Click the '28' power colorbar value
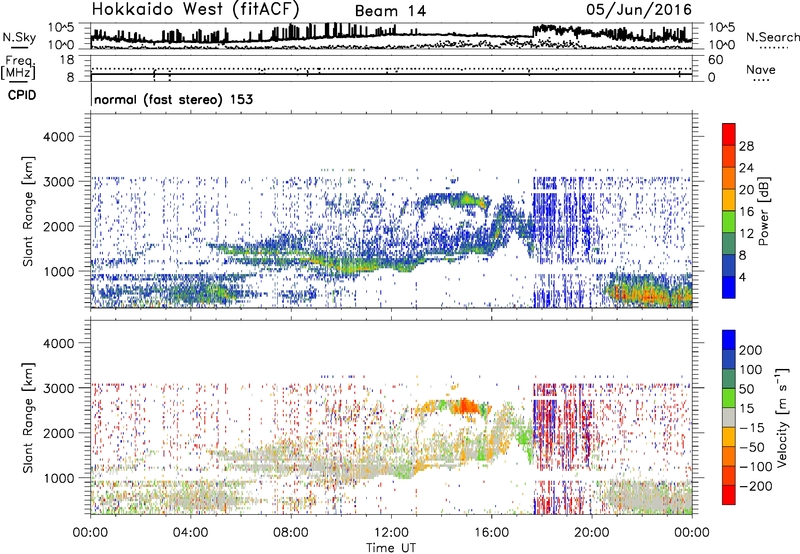This screenshot has height=554, width=800. pyautogui.click(x=746, y=146)
